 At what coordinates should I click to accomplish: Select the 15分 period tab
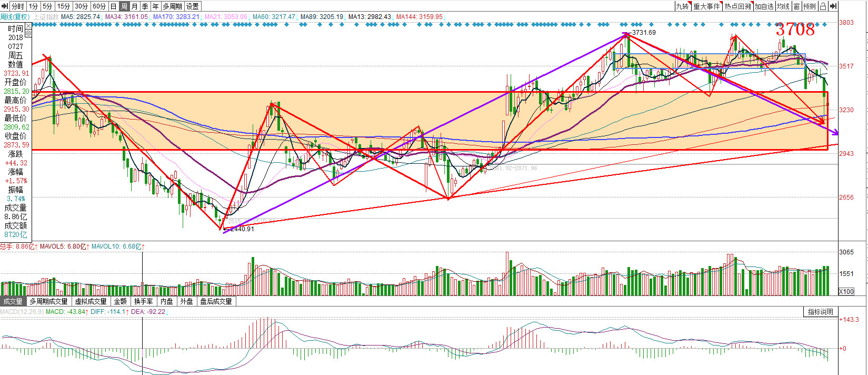[64, 6]
